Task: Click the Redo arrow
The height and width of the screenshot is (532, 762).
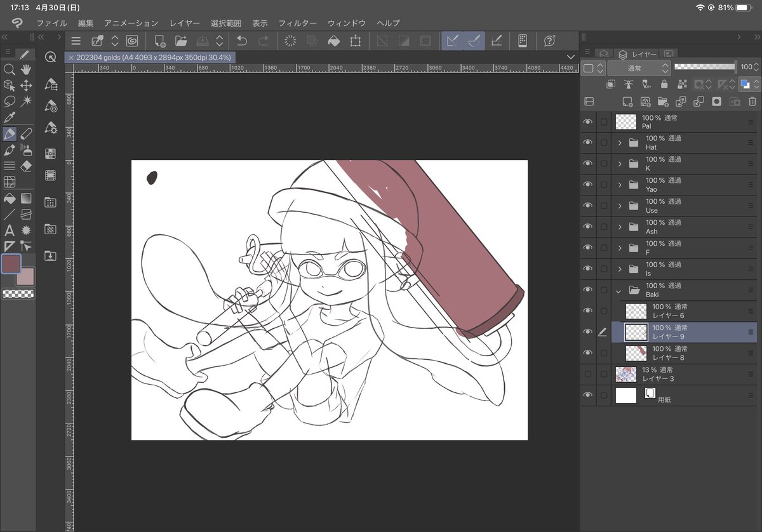Action: click(263, 41)
